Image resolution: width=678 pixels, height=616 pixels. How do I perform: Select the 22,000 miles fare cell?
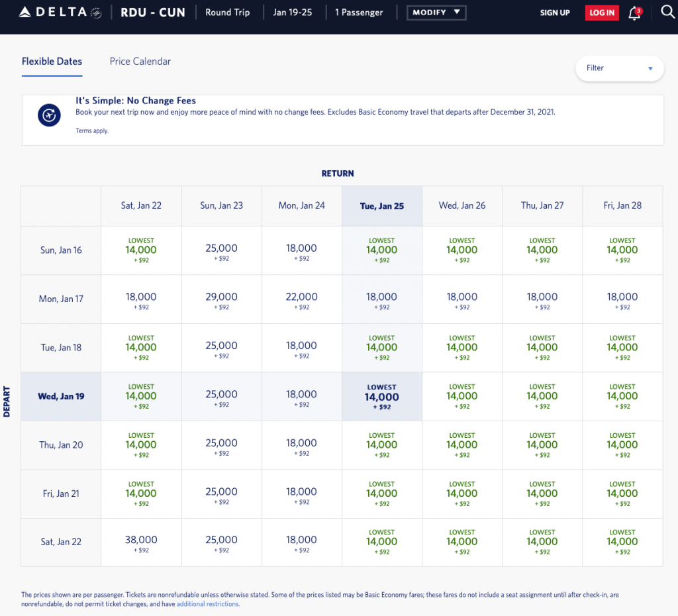301,299
